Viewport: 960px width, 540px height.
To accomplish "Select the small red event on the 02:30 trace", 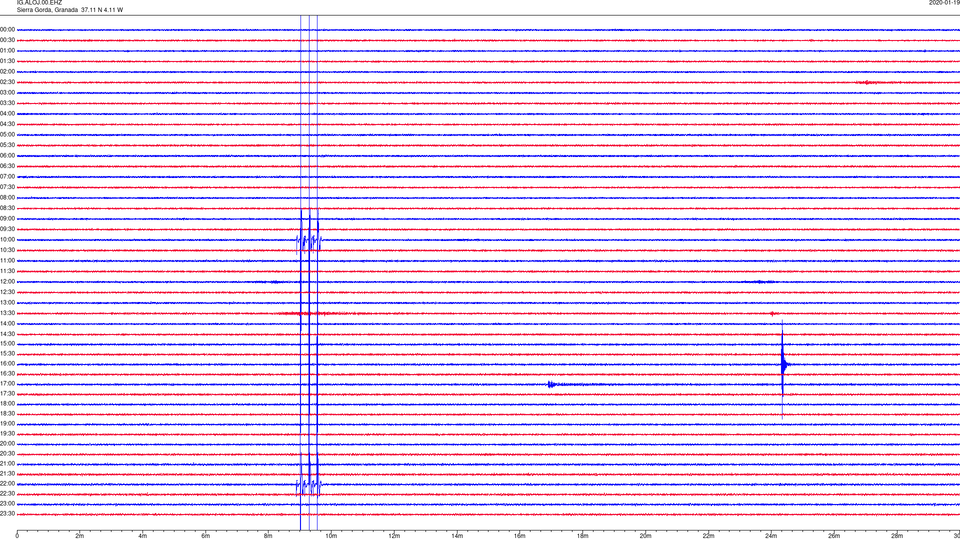I will 868,82.
